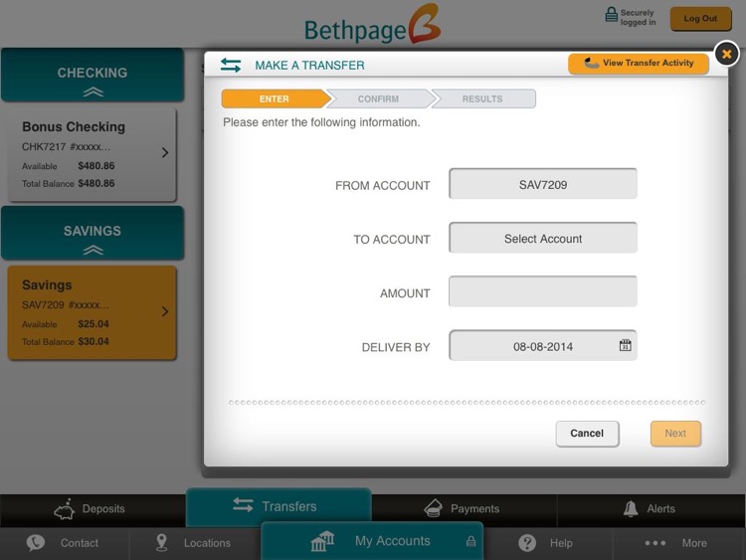Screen dimensions: 746x560
Task: Open the calendar icon in Deliver By field
Action: click(626, 345)
